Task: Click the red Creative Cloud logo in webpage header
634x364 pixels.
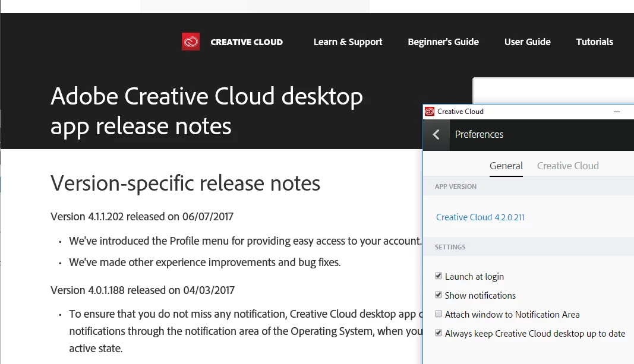Action: click(x=191, y=42)
